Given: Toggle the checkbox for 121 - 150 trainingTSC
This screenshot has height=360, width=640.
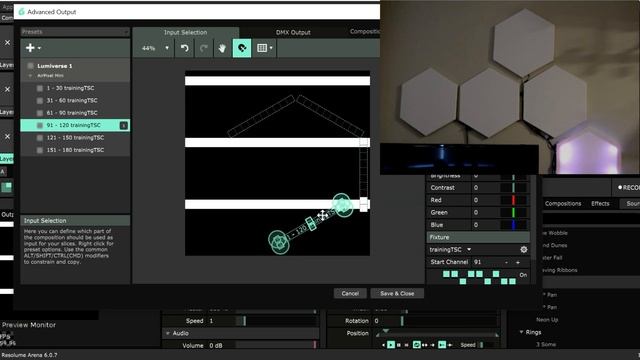Looking at the screenshot, I should point(40,138).
